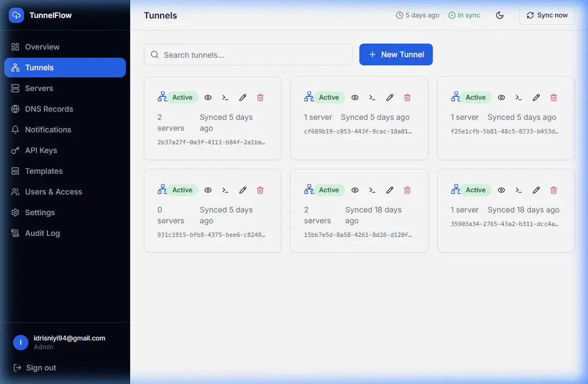
Task: Click tunnel ID cf689b19-c053-443f text
Action: pyautogui.click(x=358, y=132)
